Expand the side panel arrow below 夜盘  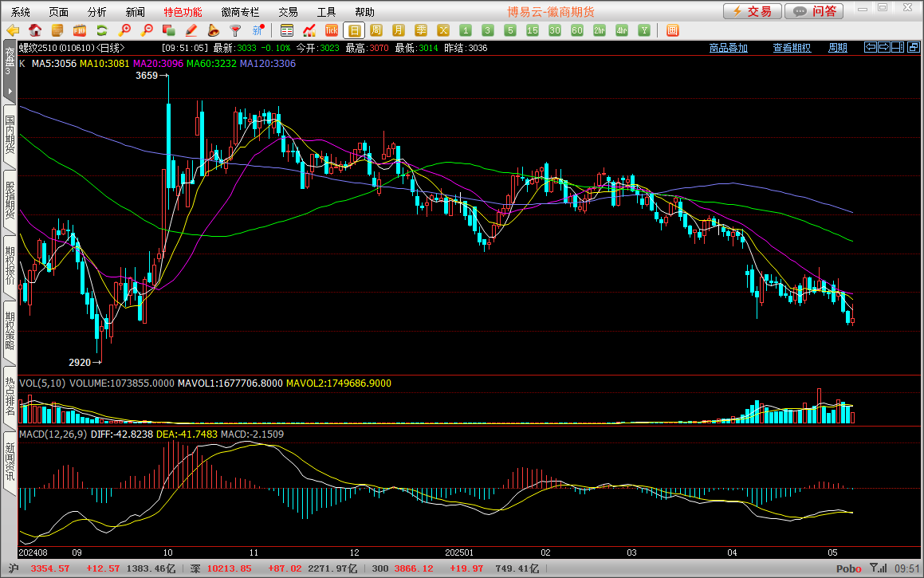click(x=10, y=91)
